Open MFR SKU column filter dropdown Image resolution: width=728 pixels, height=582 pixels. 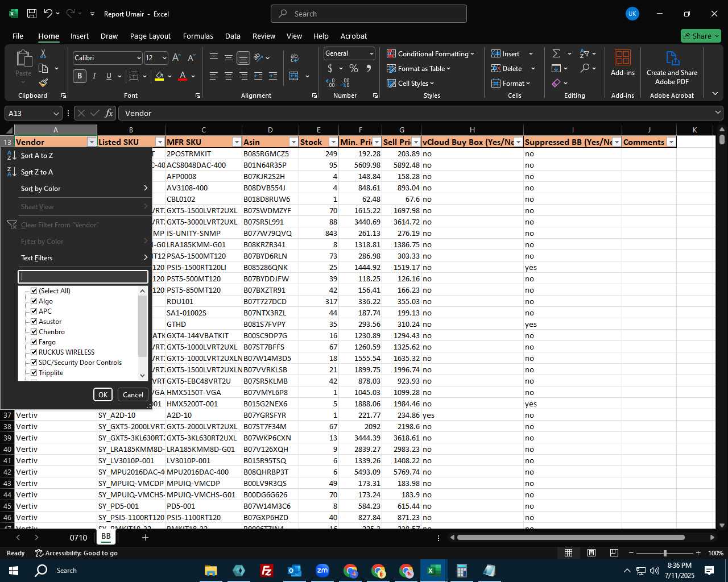click(x=237, y=142)
